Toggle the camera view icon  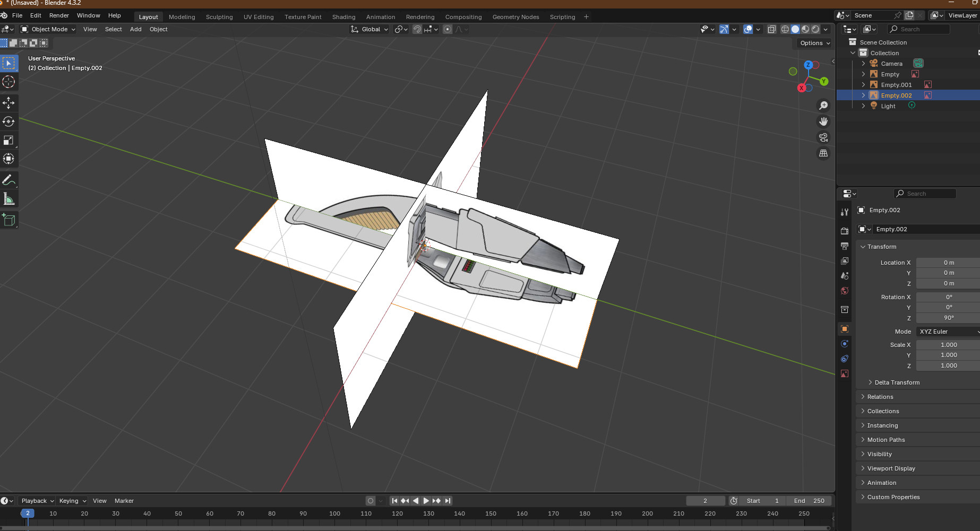coord(823,137)
